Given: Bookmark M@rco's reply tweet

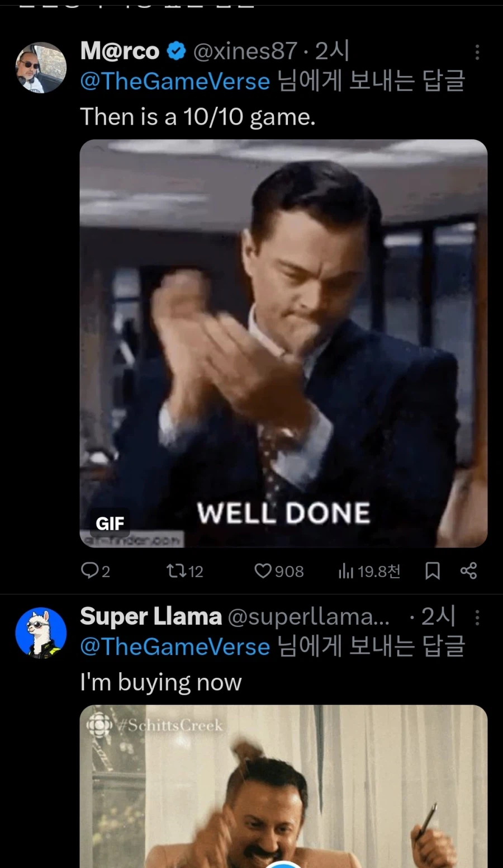Looking at the screenshot, I should pyautogui.click(x=433, y=571).
